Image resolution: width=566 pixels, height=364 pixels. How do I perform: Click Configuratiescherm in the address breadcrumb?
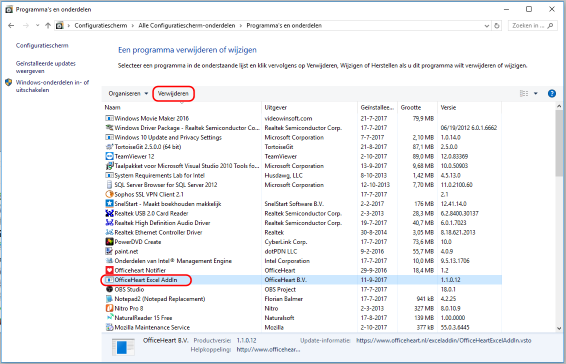(x=101, y=26)
